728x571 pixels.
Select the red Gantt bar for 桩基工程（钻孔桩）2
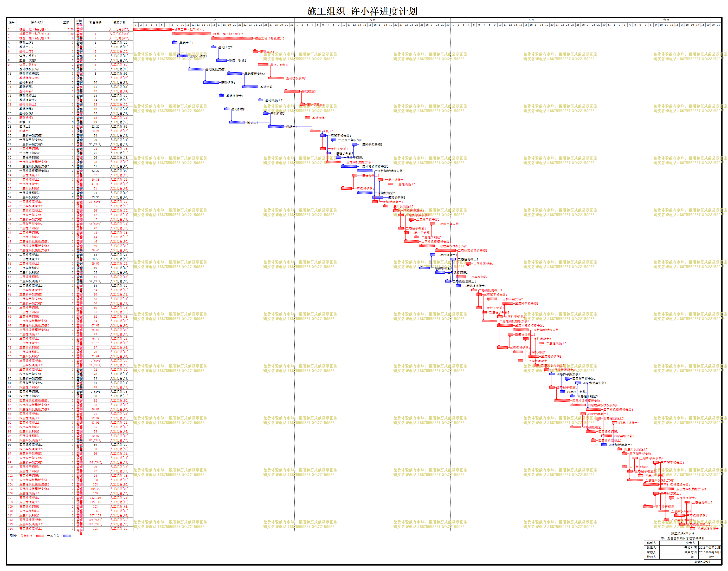(x=192, y=34)
